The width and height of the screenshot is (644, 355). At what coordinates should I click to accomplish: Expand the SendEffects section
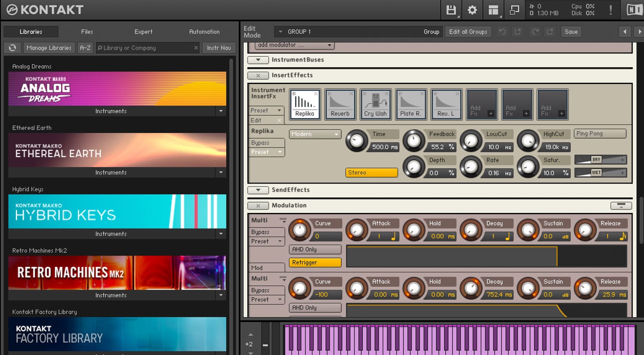[x=258, y=190]
